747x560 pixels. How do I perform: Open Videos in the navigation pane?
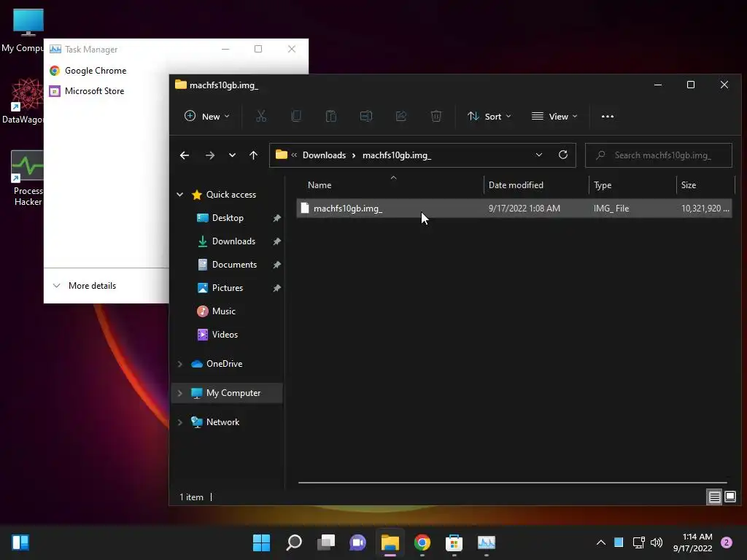pyautogui.click(x=225, y=335)
